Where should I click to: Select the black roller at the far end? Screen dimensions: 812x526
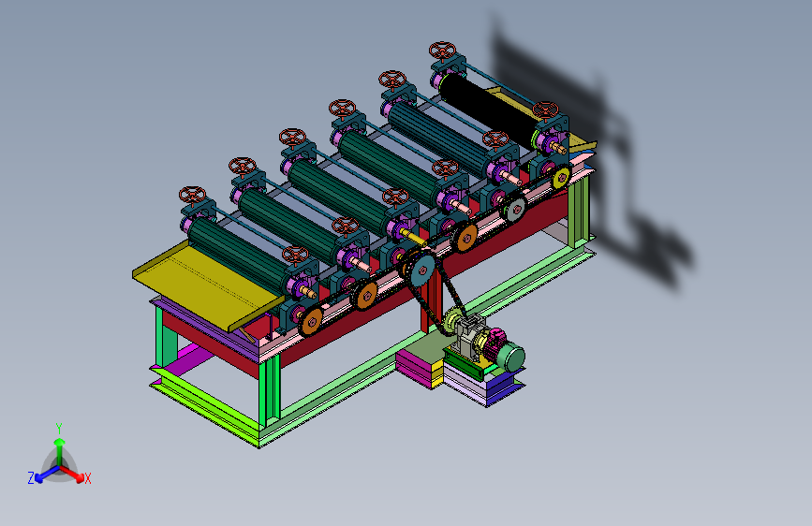pos(490,110)
